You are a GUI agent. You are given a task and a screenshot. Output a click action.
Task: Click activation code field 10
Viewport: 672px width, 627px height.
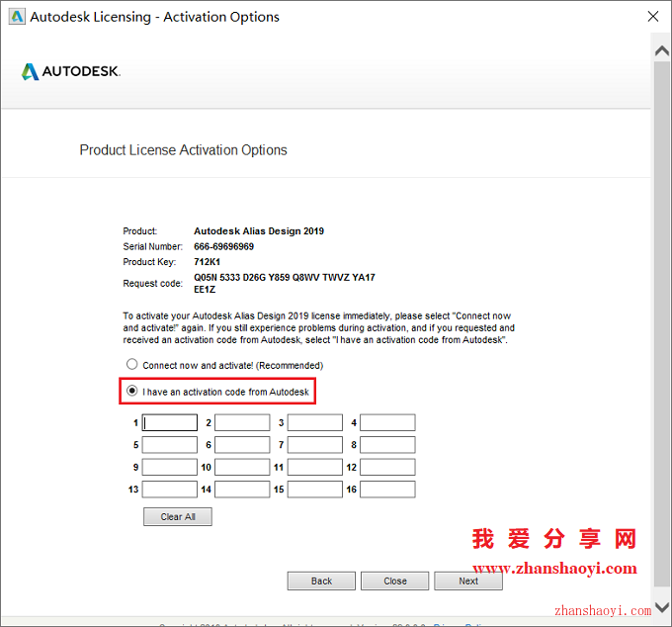click(x=242, y=467)
